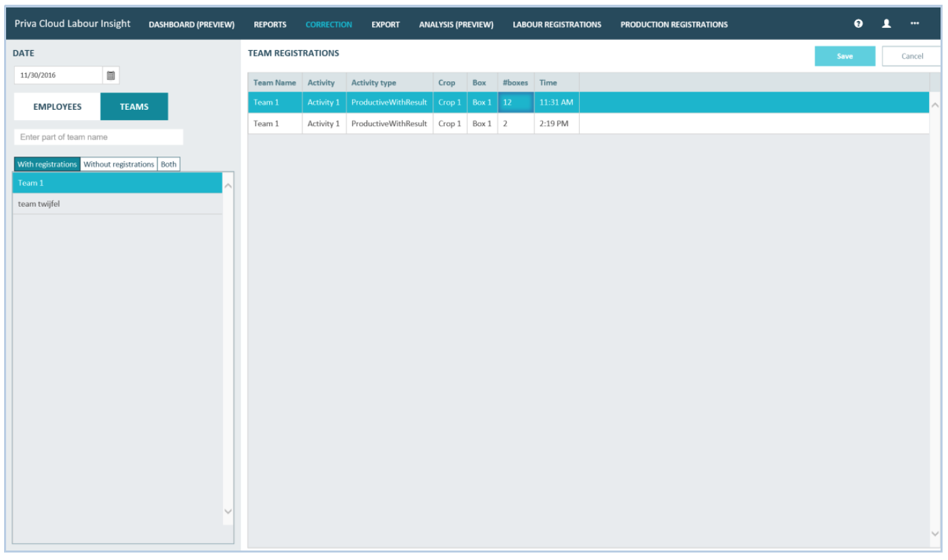Image resolution: width=948 pixels, height=560 pixels.
Task: Click Activity 1 in the 2:19 PM row
Action: pyautogui.click(x=324, y=123)
